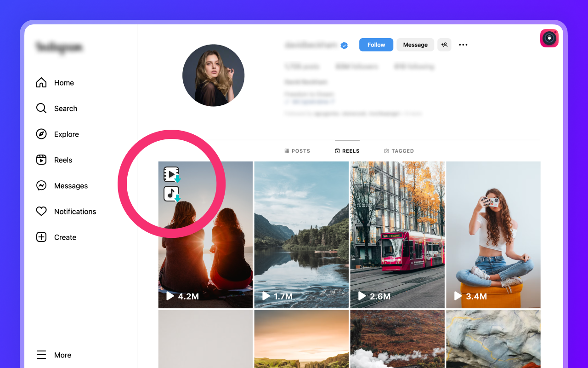Screen dimensions: 588x368
Task: Open Explore in the sidebar
Action: pyautogui.click(x=57, y=134)
